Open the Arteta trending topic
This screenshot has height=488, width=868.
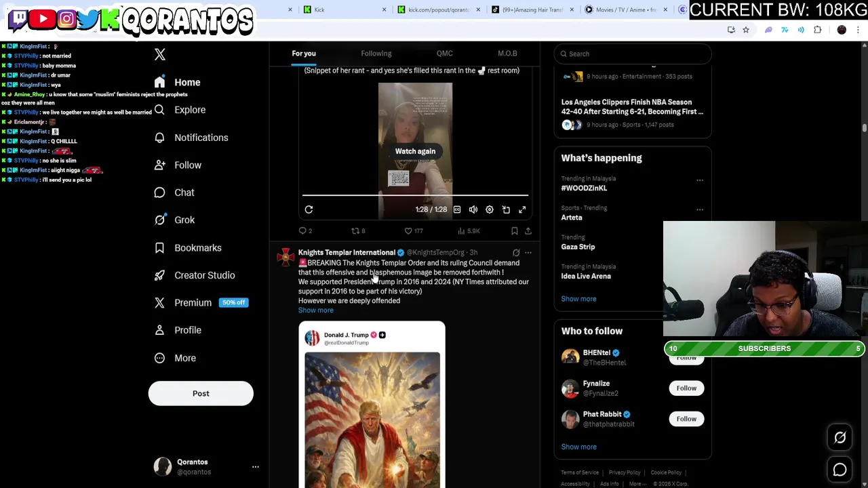click(572, 218)
